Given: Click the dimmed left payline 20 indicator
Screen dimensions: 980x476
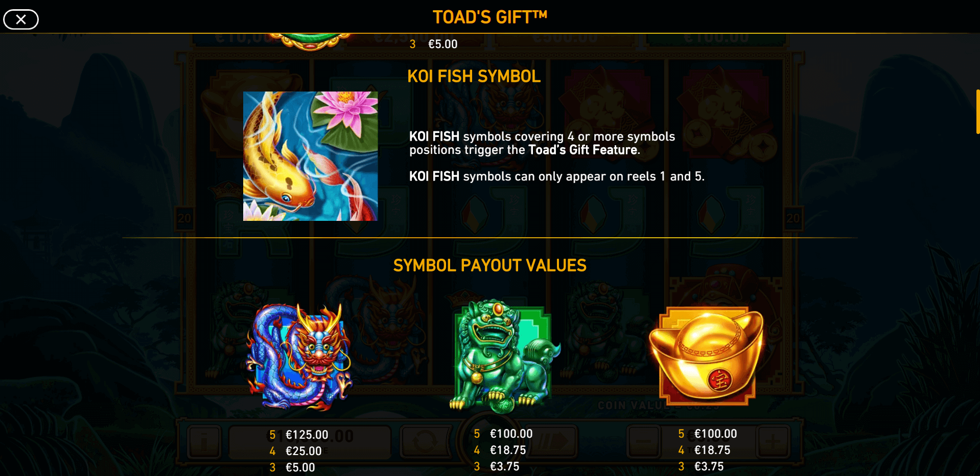Looking at the screenshot, I should click(184, 218).
